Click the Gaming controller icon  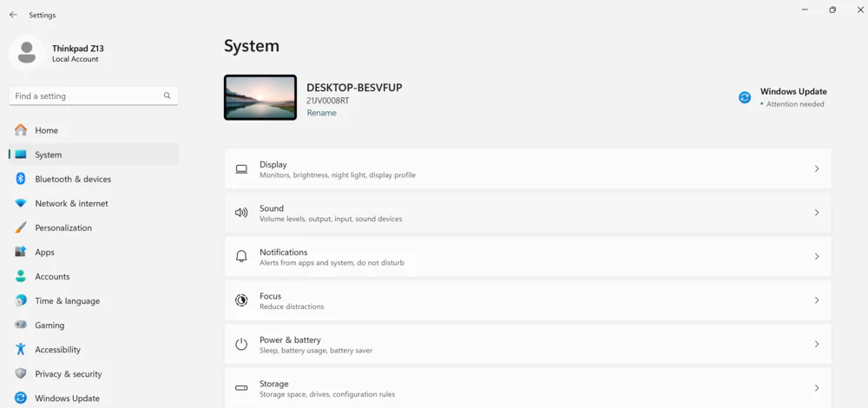pyautogui.click(x=21, y=325)
